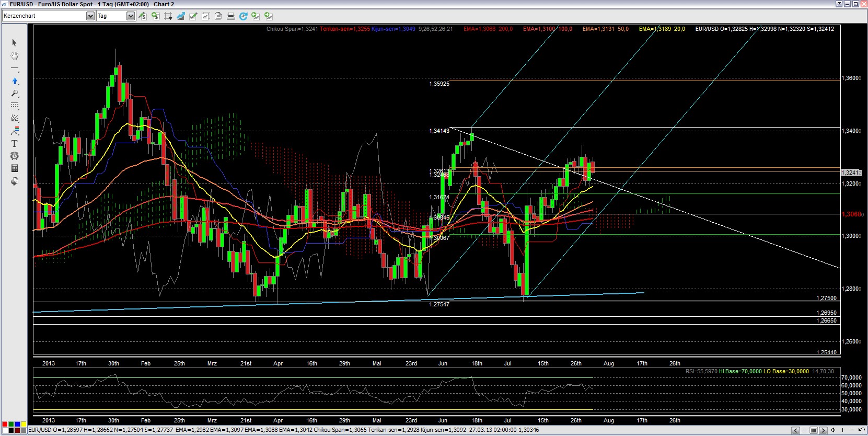Select the text annotation tool
This screenshot has height=436, width=868.
15,143
